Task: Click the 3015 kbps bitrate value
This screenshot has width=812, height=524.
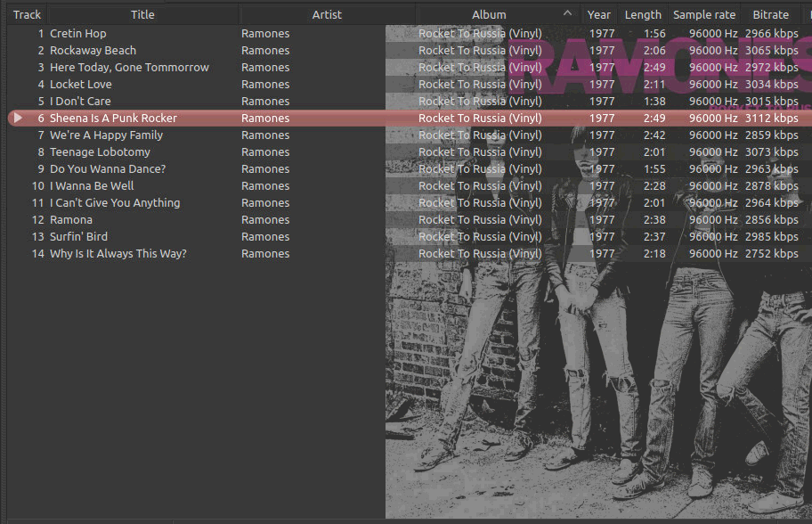Action: 772,102
